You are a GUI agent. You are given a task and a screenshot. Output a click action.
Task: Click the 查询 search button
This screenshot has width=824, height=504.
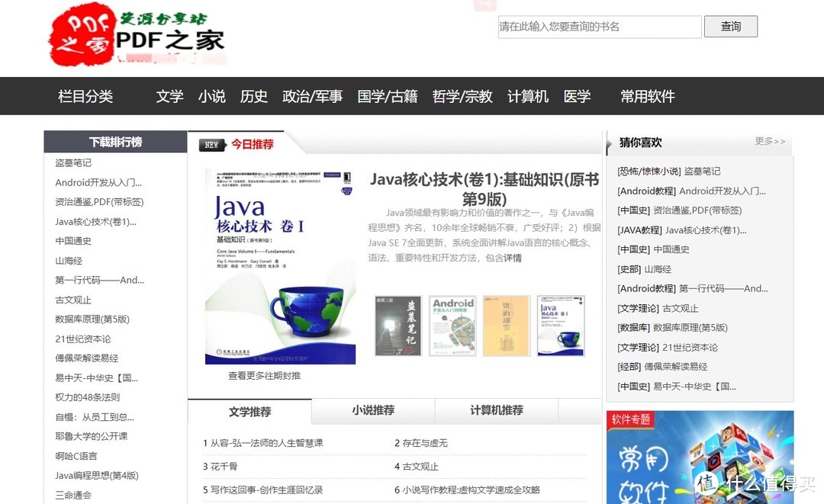(x=730, y=26)
